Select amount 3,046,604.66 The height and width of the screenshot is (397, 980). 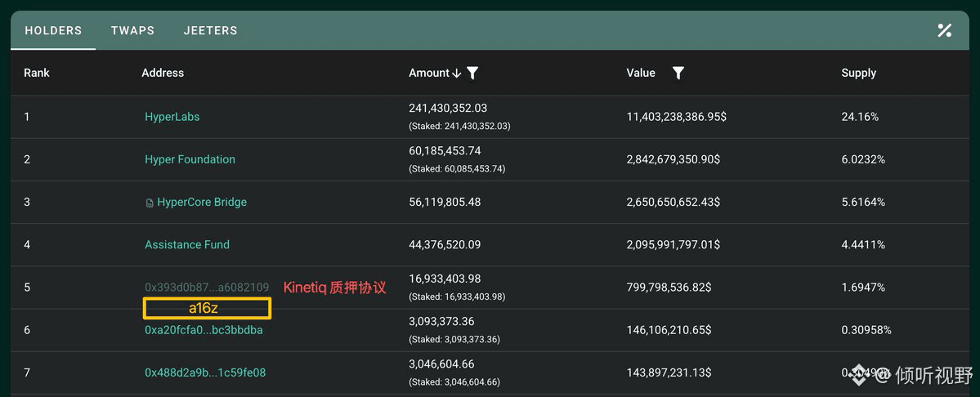441,364
